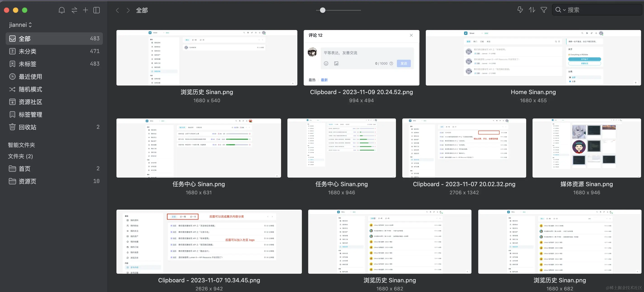Viewport: 644px width, 292px height.
Task: Open the search scope dropdown arrow
Action: pyautogui.click(x=564, y=10)
